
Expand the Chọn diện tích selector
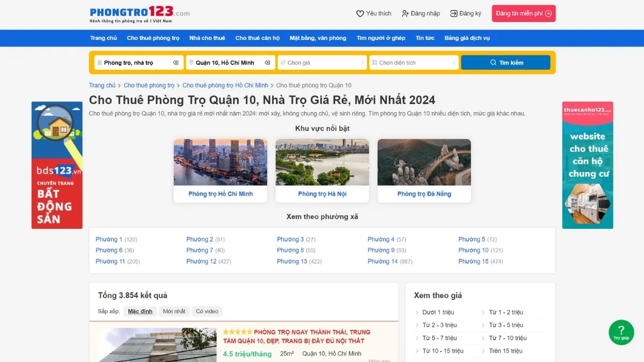413,62
